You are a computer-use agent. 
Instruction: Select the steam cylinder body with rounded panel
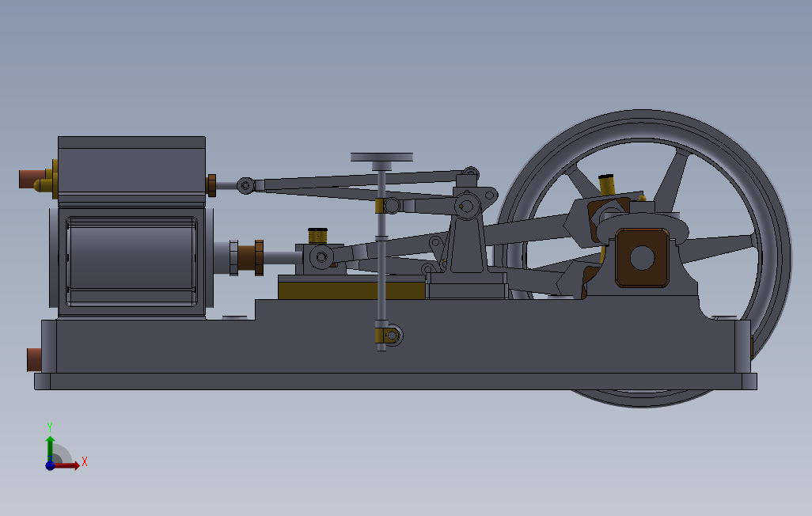coord(131,262)
